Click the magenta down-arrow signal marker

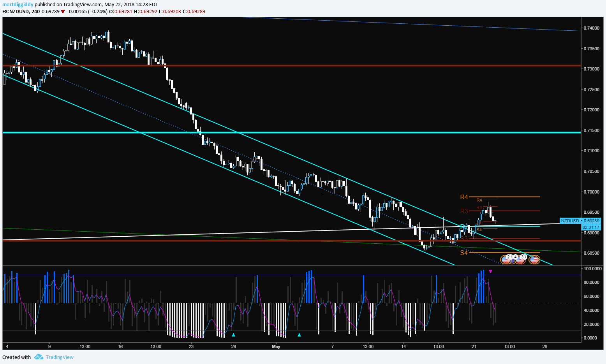click(490, 271)
